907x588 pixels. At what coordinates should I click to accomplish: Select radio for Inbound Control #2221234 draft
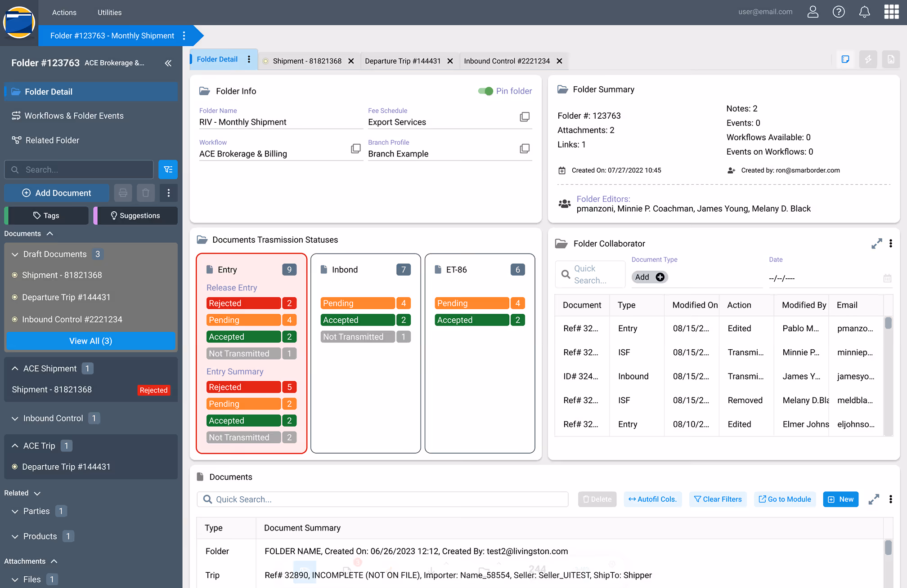[x=14, y=319]
